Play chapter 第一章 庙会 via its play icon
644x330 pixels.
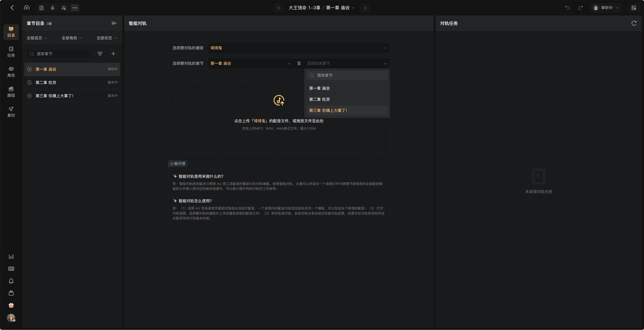click(x=30, y=69)
